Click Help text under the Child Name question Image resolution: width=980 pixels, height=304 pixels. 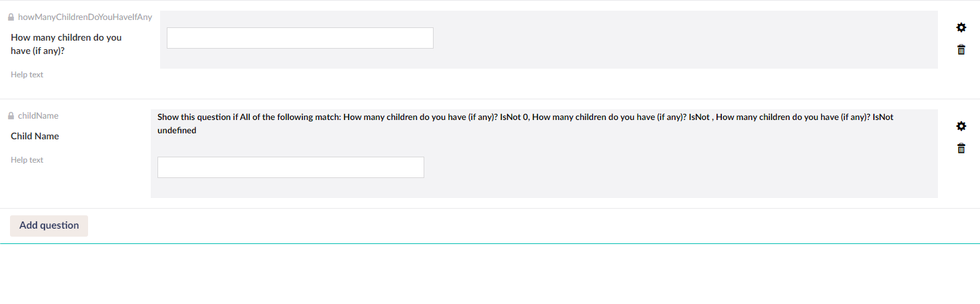[x=27, y=160]
